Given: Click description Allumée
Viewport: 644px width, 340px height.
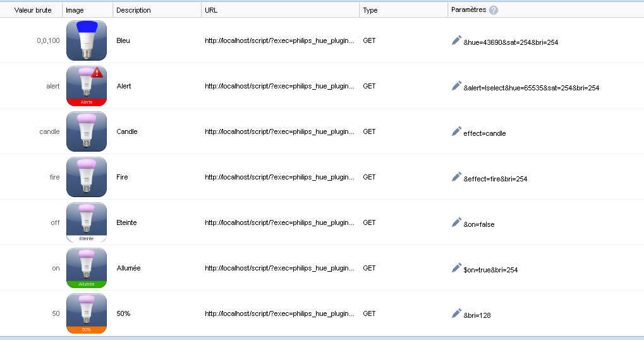Looking at the screenshot, I should click(x=128, y=268).
